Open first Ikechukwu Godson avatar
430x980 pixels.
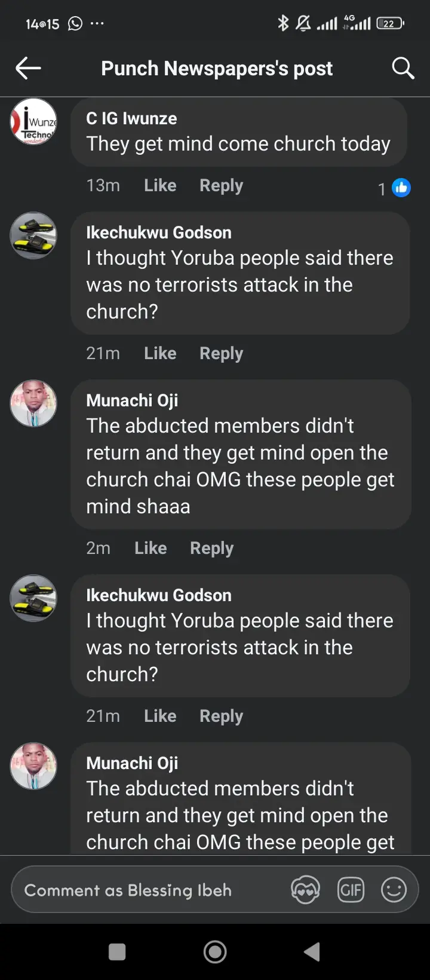pos(34,235)
